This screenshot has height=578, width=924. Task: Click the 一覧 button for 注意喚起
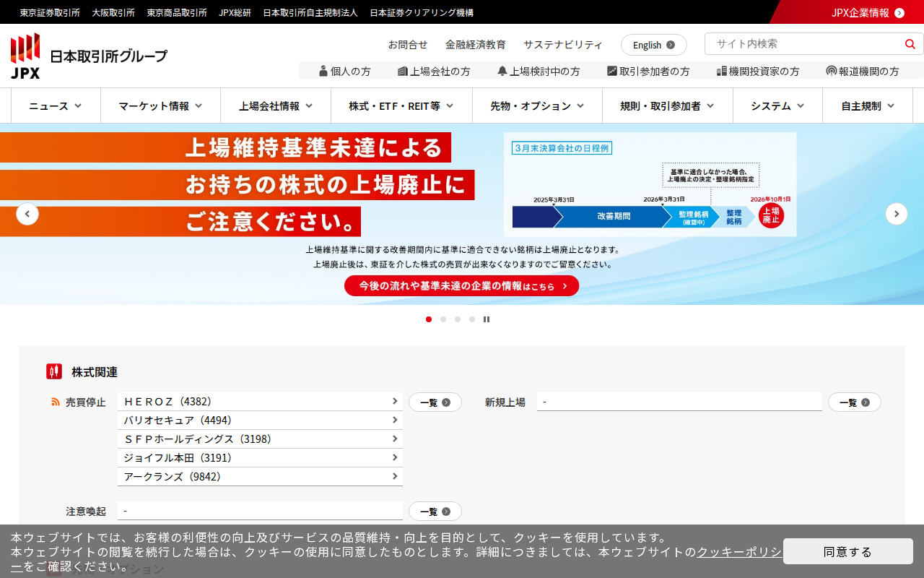pyautogui.click(x=435, y=512)
